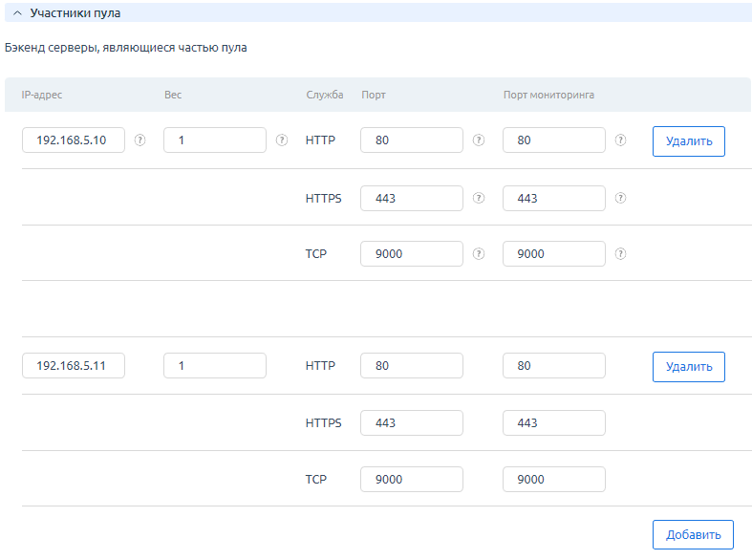This screenshot has width=752, height=560.
Task: Click weight field of the 192.168.5.11 server
Action: [215, 366]
